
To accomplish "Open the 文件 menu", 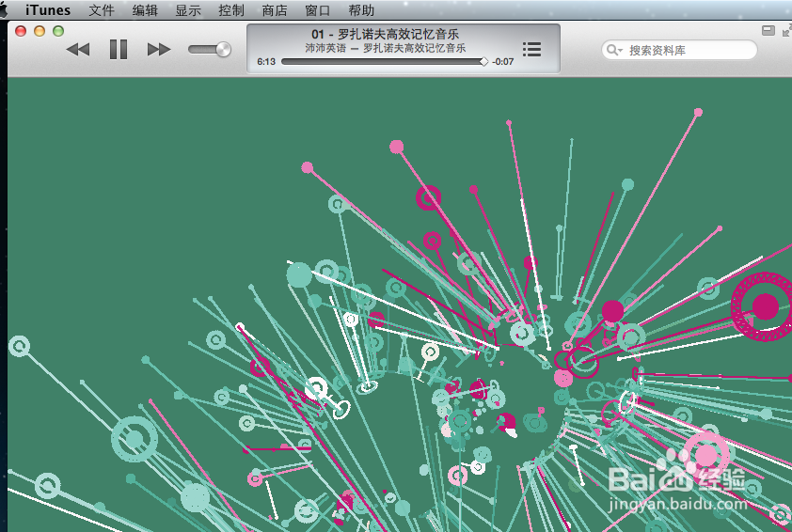I will pyautogui.click(x=102, y=10).
